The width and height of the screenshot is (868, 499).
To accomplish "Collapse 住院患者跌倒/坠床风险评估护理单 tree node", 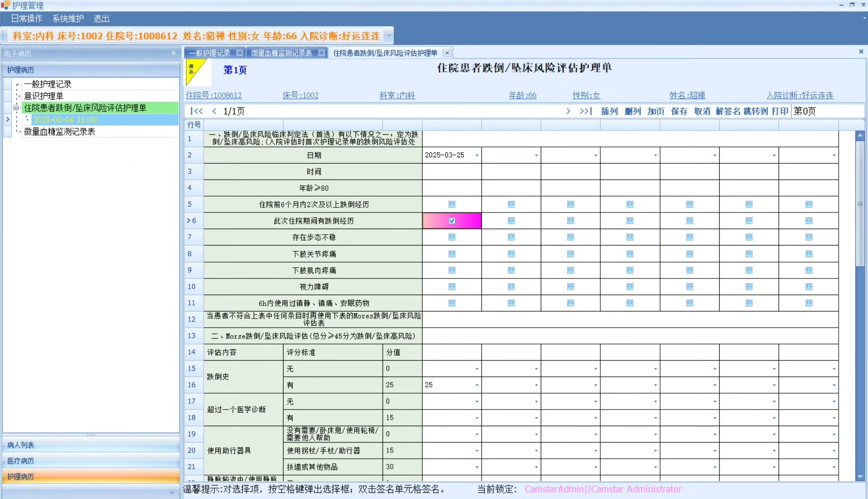I will click(x=16, y=108).
